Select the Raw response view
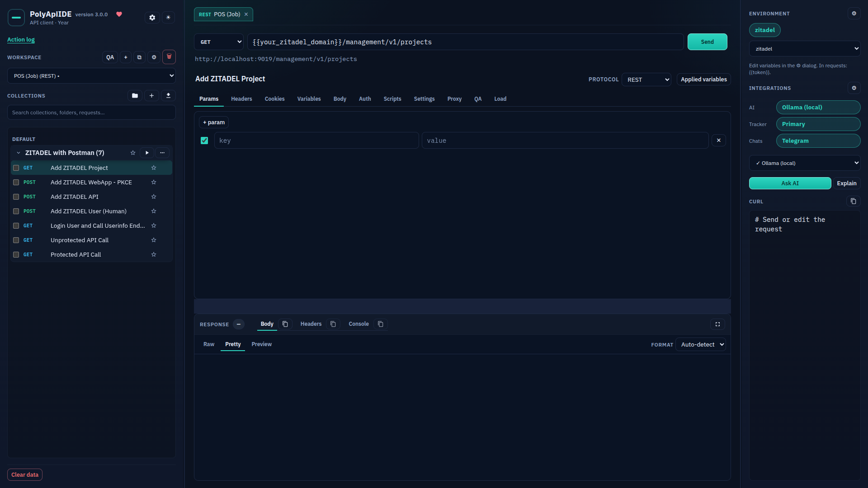This screenshot has width=868, height=488. pyautogui.click(x=209, y=344)
